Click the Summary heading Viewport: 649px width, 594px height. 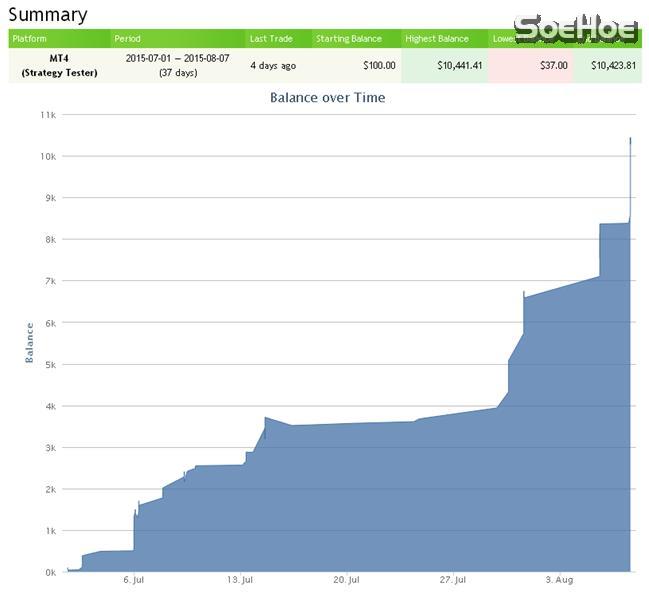click(48, 15)
